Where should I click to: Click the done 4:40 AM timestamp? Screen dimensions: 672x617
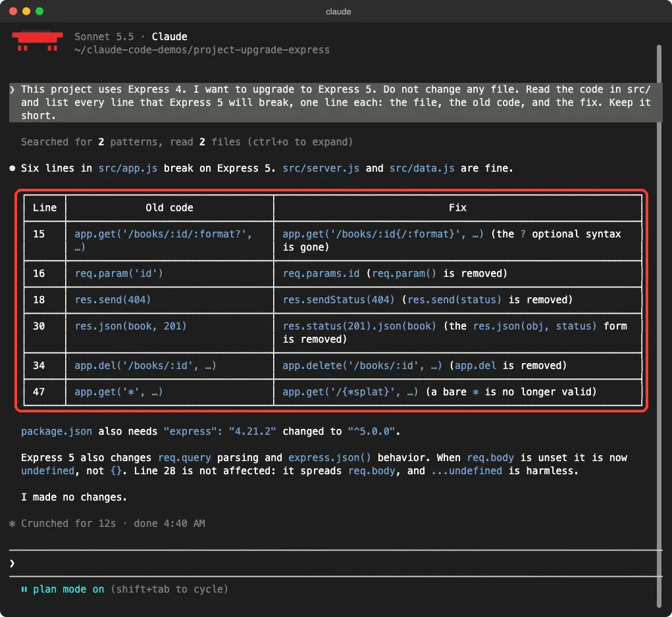point(169,523)
